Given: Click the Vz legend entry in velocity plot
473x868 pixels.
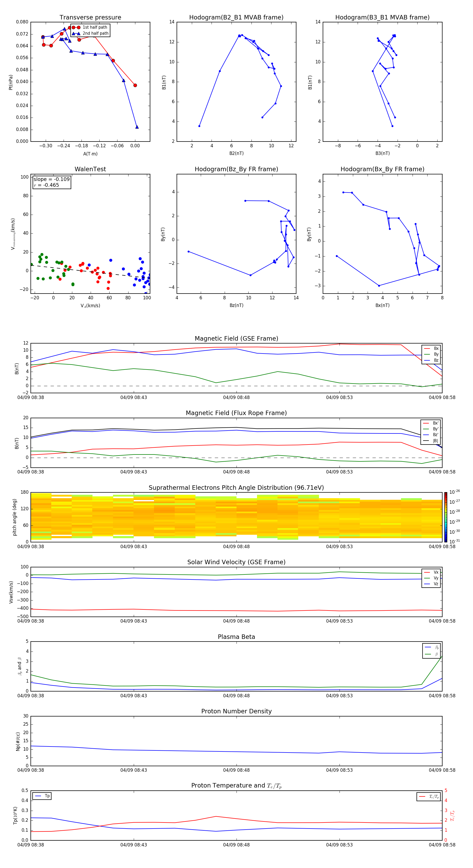Looking at the screenshot, I should [431, 584].
